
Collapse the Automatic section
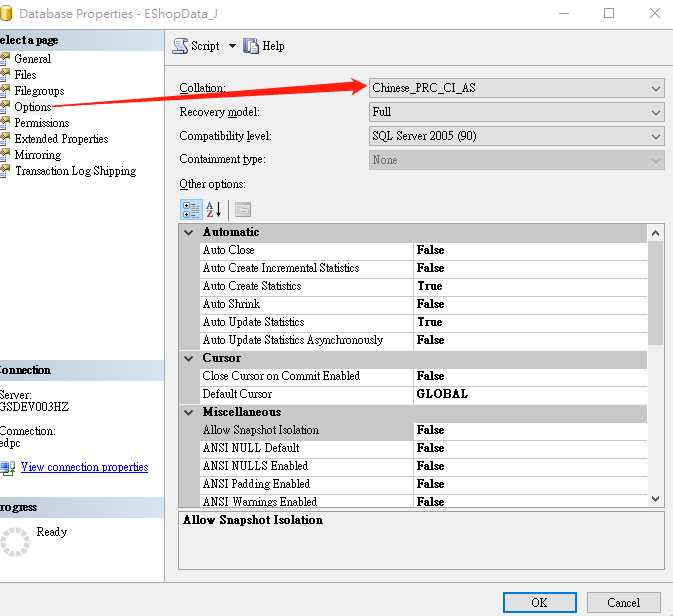189,232
